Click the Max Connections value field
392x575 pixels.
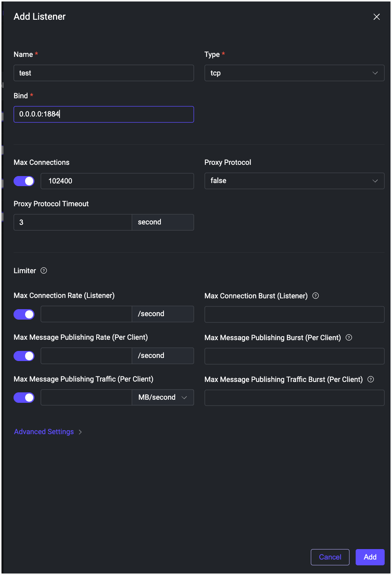[x=117, y=181]
